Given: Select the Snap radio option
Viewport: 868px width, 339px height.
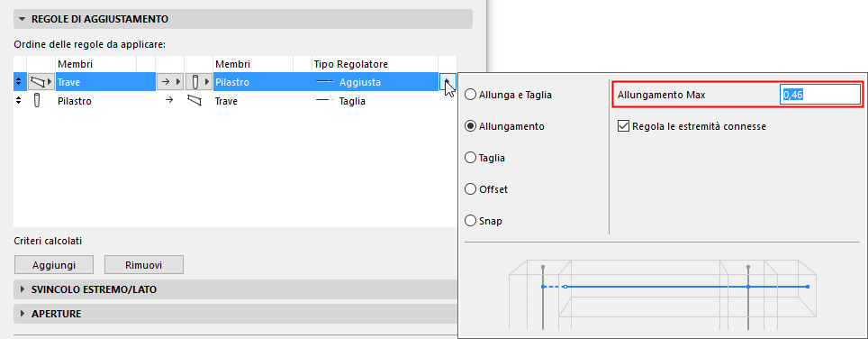Looking at the screenshot, I should pos(471,221).
